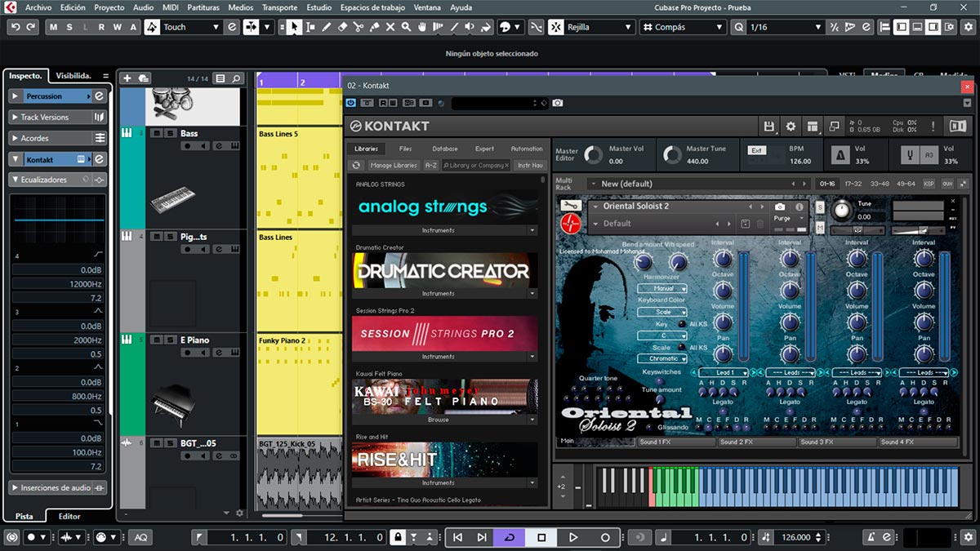
Task: Switch to Visibilidad tab
Action: pyautogui.click(x=73, y=75)
